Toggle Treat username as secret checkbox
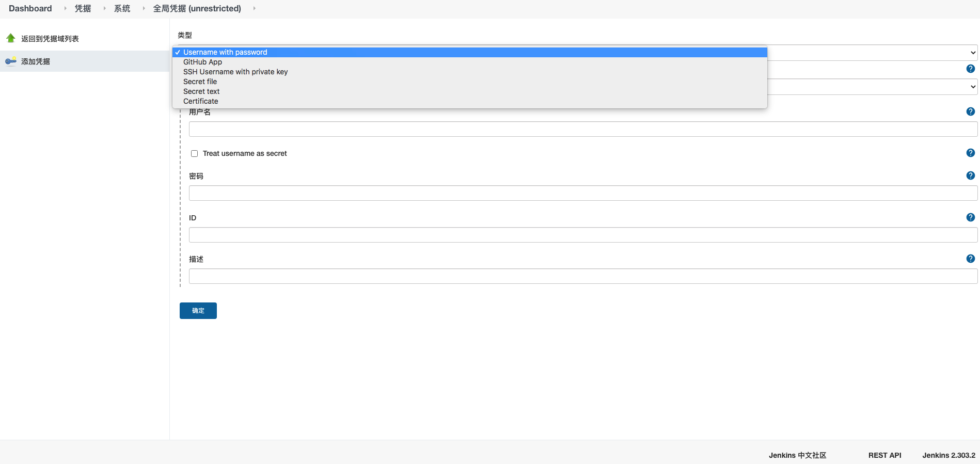 tap(194, 153)
